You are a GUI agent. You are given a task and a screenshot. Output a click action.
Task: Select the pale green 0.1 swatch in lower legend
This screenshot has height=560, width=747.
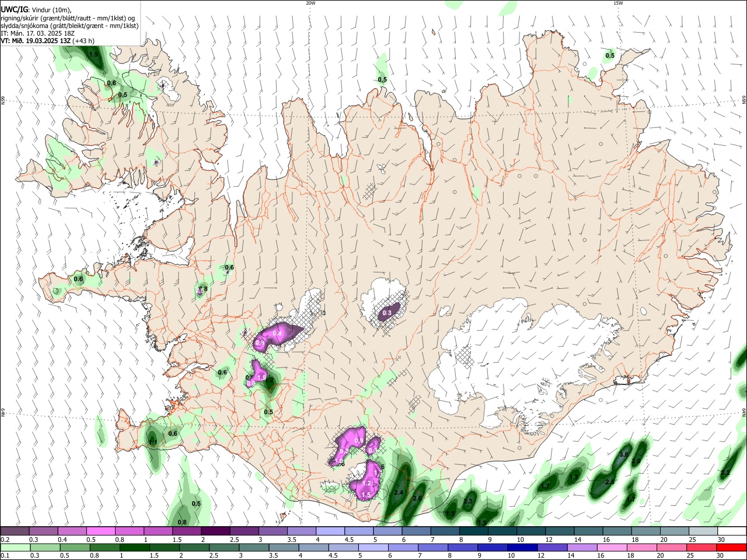point(15,547)
